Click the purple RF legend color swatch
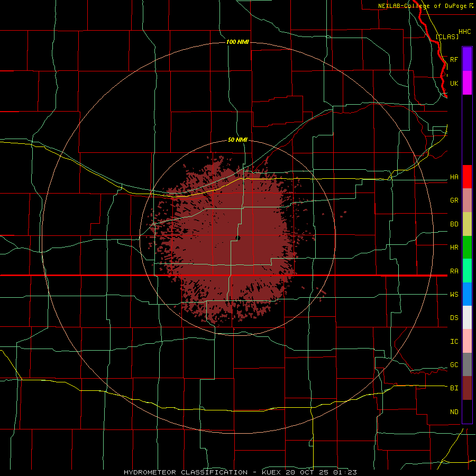 (x=467, y=59)
